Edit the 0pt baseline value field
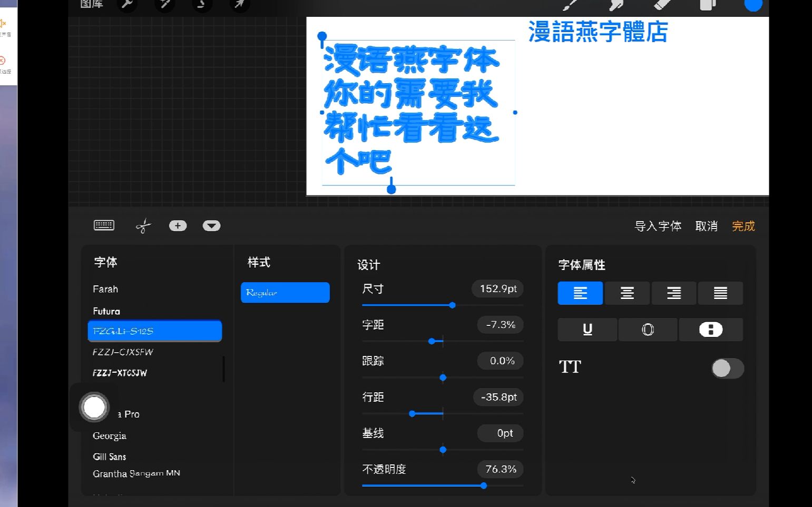The height and width of the screenshot is (507, 812). point(500,433)
